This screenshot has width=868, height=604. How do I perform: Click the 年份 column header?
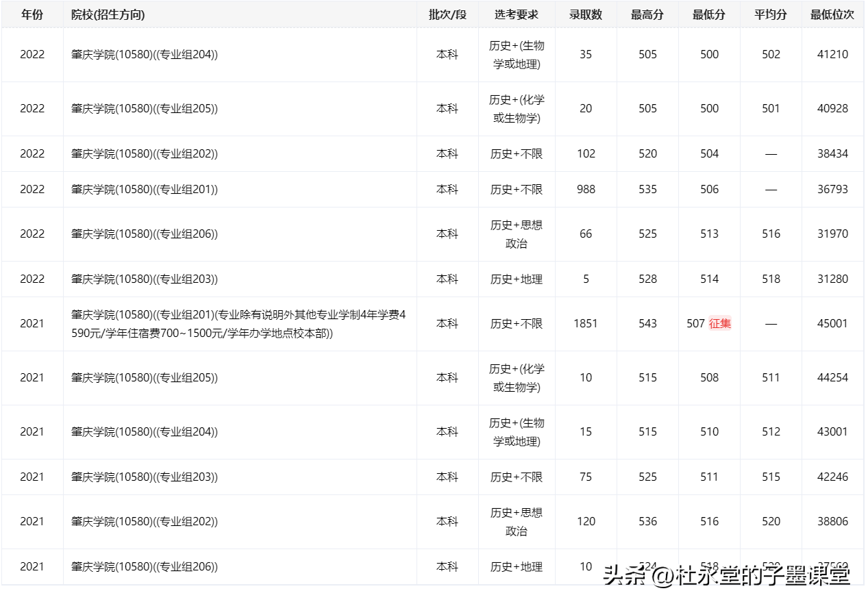pyautogui.click(x=32, y=14)
